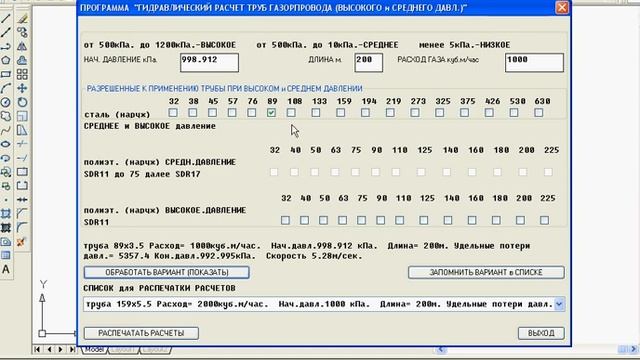The height and width of the screenshot is (360, 640).
Task: Select the Offset tool
Action: pos(22,60)
